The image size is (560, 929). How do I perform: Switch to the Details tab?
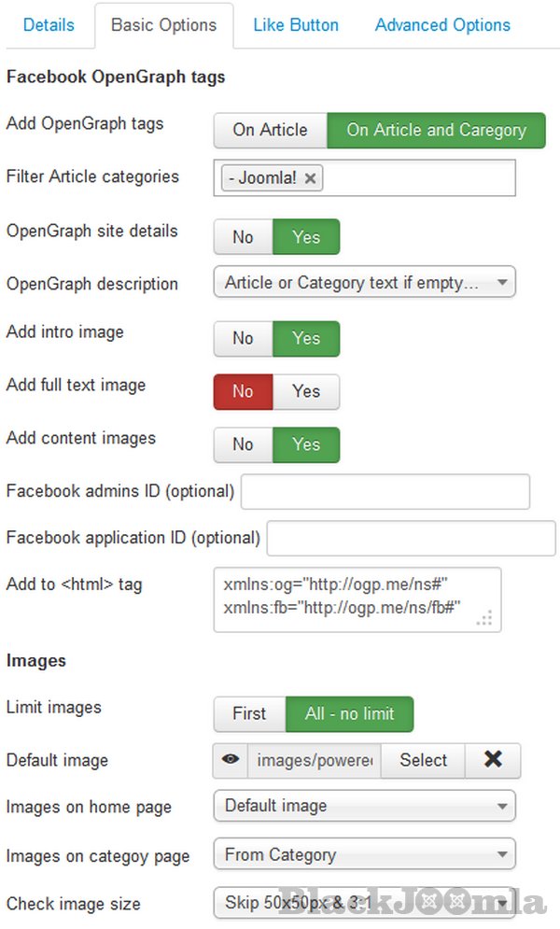(x=49, y=25)
